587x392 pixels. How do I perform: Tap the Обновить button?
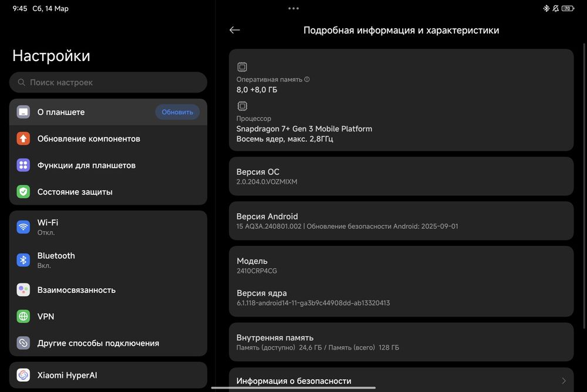pos(177,112)
